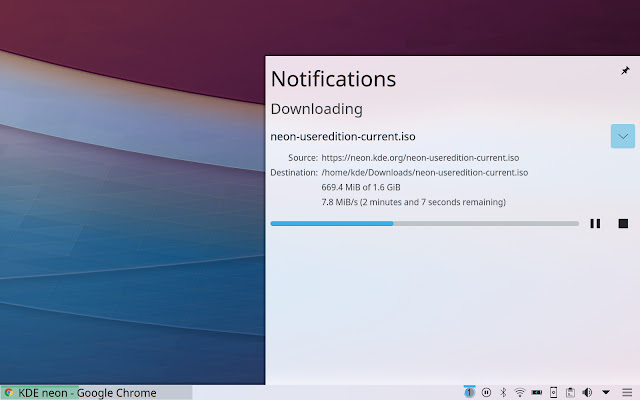This screenshot has width=640, height=400.
Task: Stop the neon-useredition-current.iso download
Action: click(x=623, y=223)
